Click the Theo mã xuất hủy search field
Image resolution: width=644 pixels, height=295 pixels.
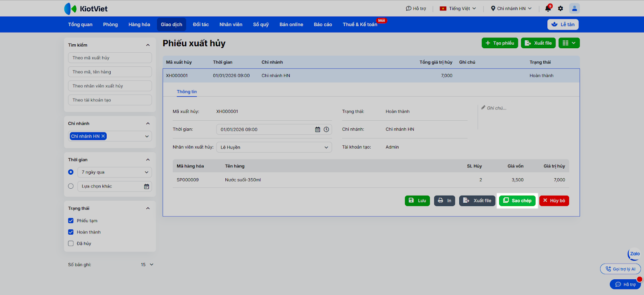[x=110, y=58]
